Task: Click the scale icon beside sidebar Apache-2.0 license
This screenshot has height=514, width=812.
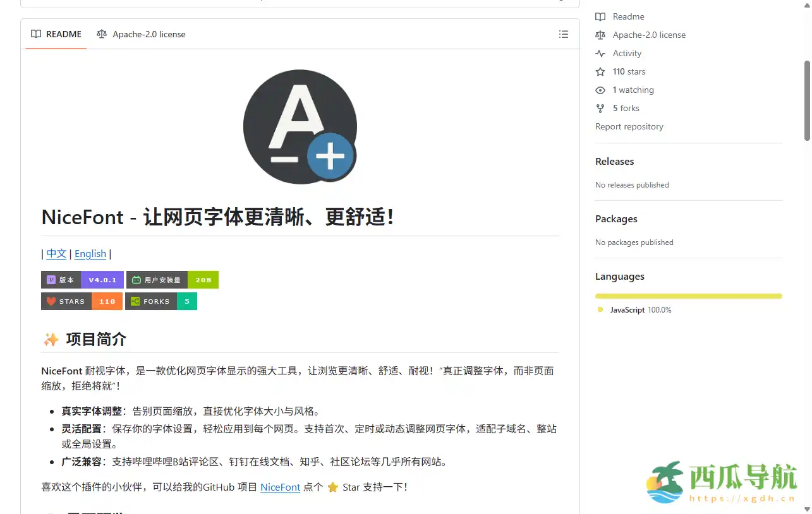Action: point(600,35)
